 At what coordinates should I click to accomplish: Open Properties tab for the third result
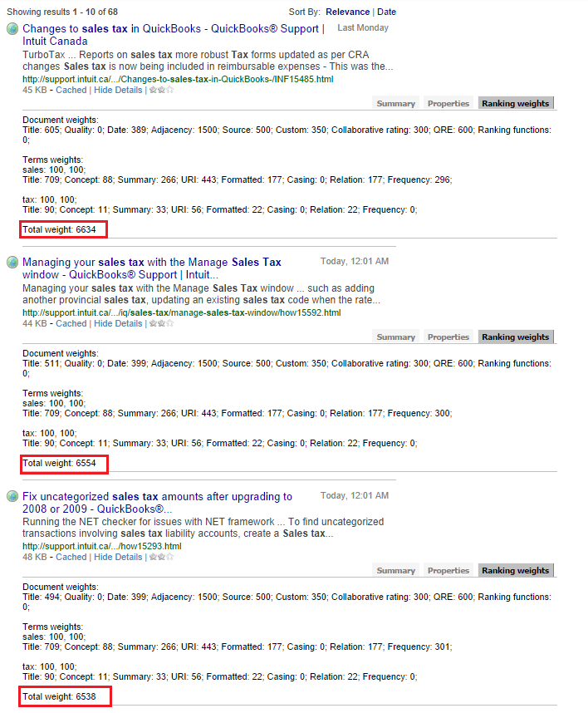[x=448, y=570]
